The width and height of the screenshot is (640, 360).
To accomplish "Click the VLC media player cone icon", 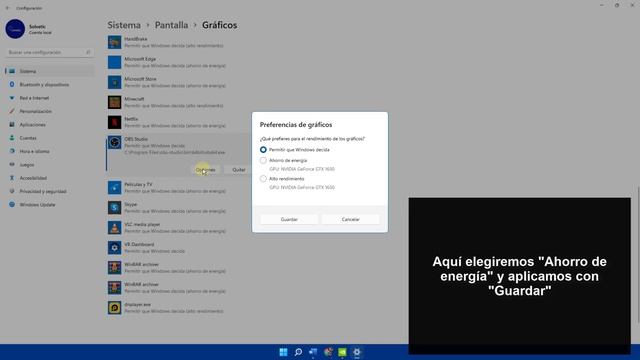I will (x=114, y=227).
